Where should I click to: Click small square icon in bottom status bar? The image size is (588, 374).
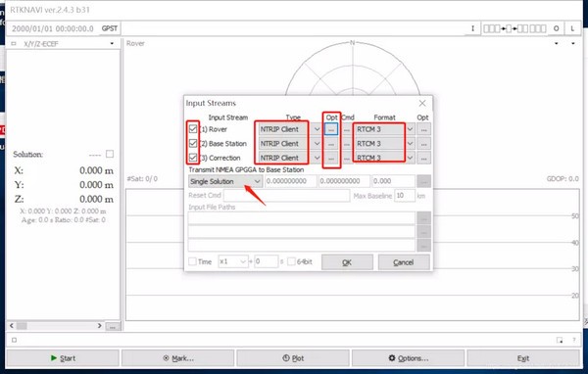15,340
